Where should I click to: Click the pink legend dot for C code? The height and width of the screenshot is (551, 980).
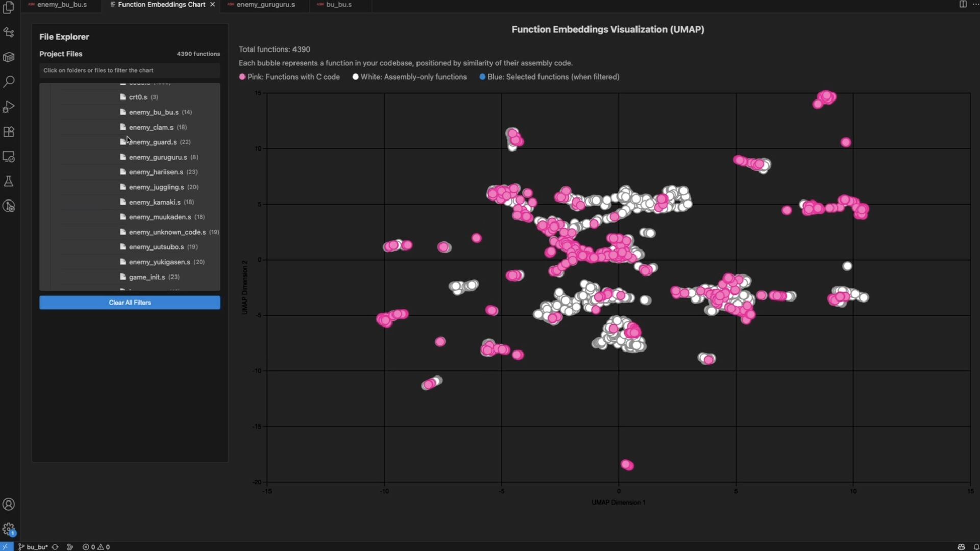242,77
